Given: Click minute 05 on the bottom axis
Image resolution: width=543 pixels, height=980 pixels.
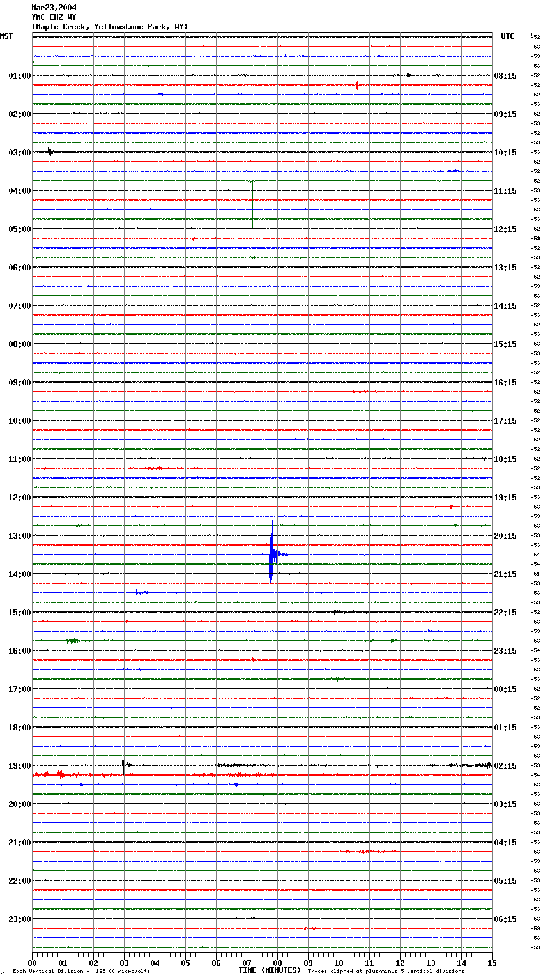Looking at the screenshot, I should [185, 963].
